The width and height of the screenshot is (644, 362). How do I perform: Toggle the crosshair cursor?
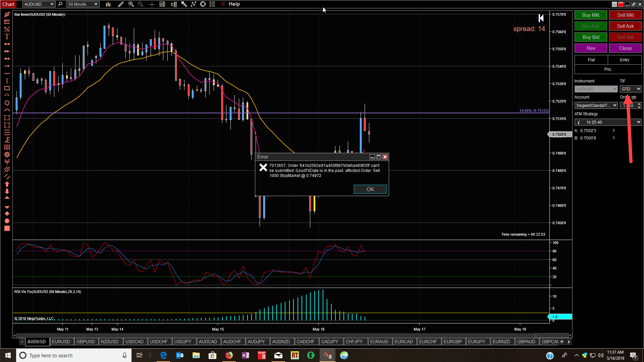point(152,4)
